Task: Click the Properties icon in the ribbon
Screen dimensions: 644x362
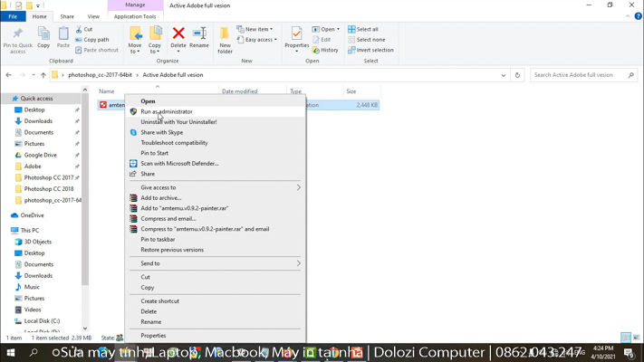Action: coord(296,35)
